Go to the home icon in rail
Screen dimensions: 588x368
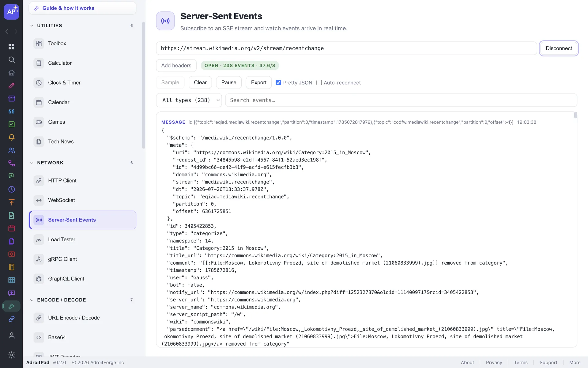(x=11, y=73)
